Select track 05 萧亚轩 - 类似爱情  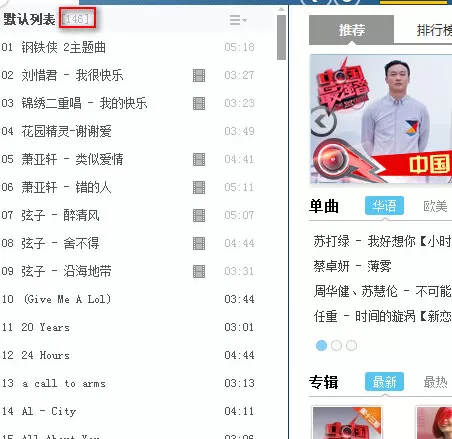point(72,159)
